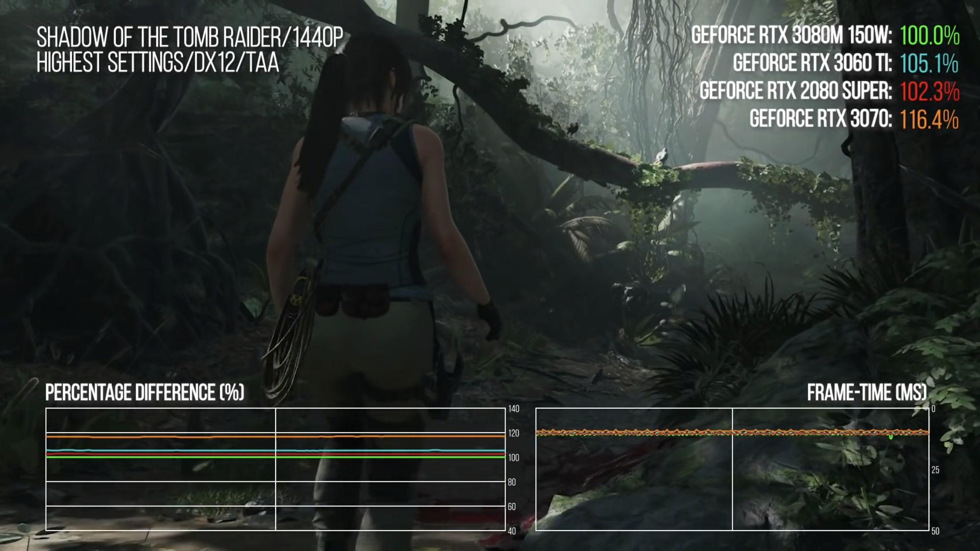The image size is (980, 551).
Task: Click the red 102.3% value
Action: pos(929,92)
